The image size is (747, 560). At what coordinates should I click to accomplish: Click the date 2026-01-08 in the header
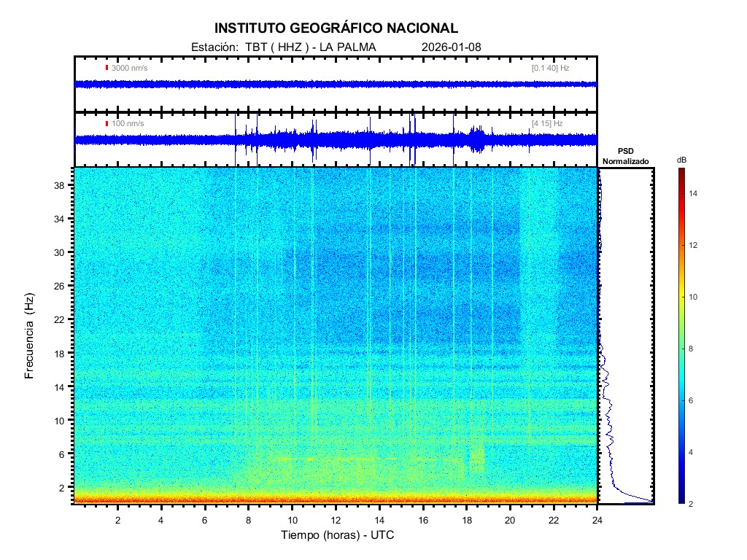point(451,47)
